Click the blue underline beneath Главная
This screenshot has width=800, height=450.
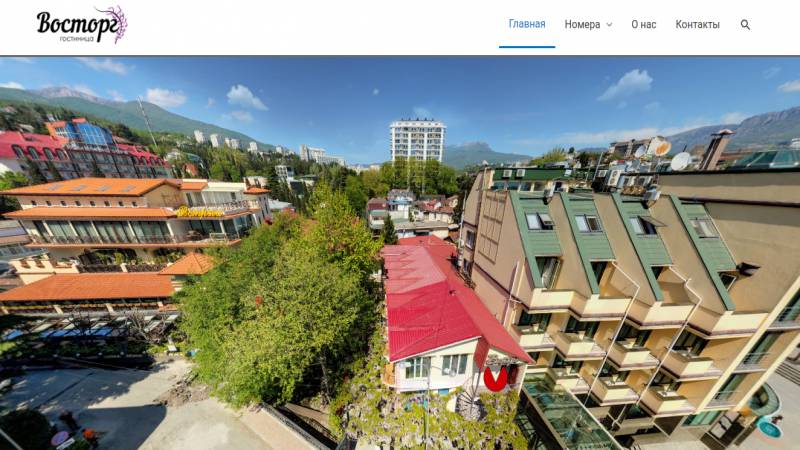click(527, 47)
